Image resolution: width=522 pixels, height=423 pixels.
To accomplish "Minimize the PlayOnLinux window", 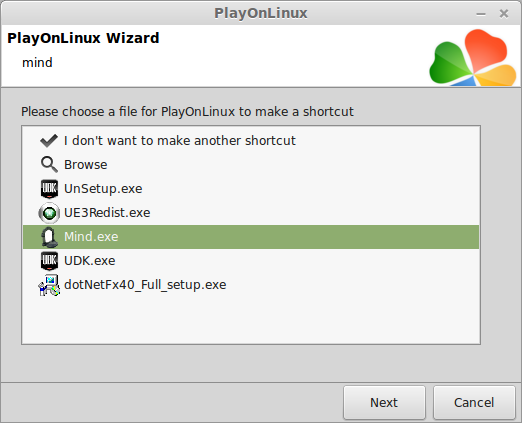I will click(x=481, y=14).
